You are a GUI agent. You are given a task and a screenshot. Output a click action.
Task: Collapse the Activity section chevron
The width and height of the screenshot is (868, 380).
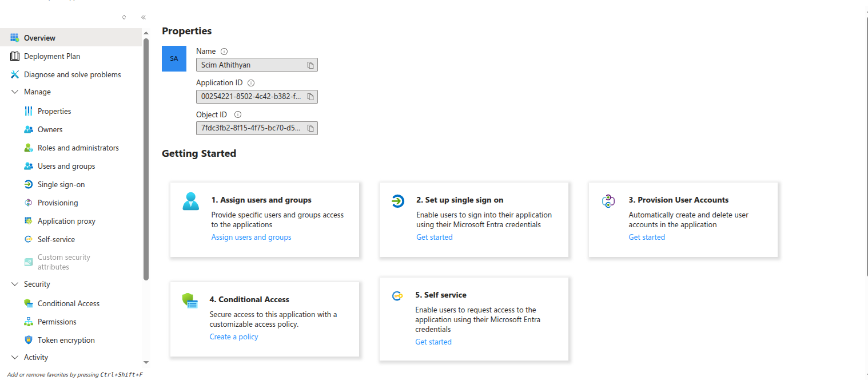[15, 357]
